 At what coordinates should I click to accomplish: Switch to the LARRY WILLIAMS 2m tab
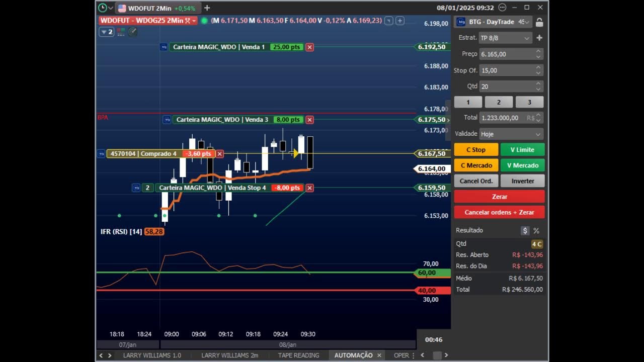click(229, 355)
